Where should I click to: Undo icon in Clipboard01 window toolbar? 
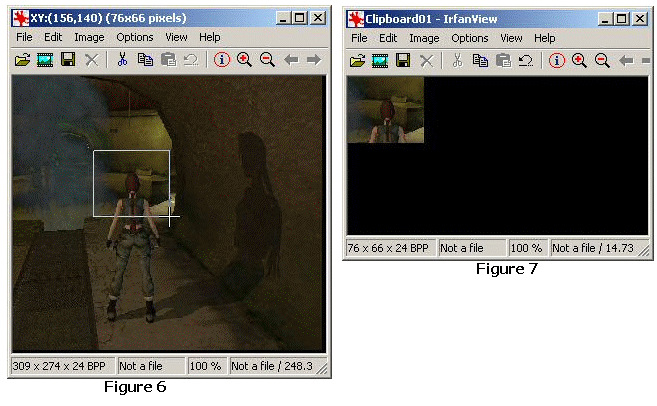pos(526,60)
